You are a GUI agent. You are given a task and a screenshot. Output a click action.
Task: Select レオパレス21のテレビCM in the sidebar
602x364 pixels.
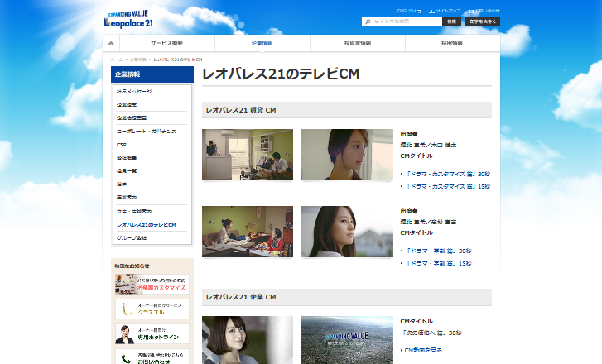(147, 225)
